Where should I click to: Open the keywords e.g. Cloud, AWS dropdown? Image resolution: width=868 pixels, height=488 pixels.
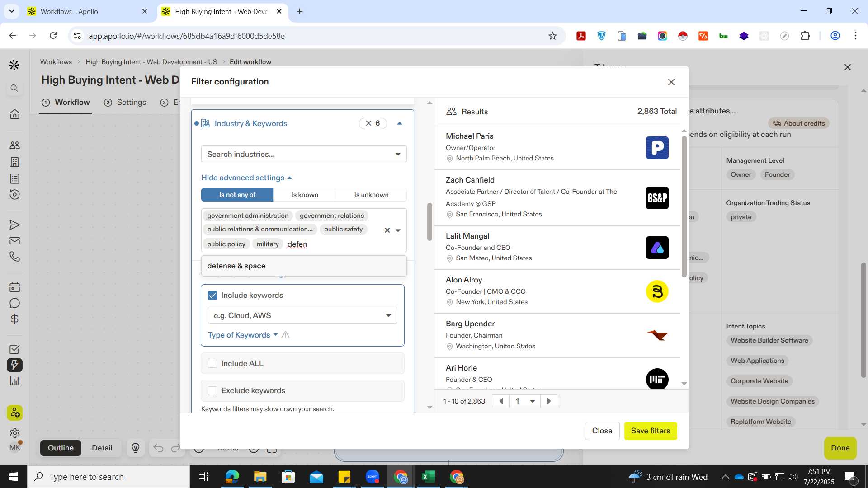[302, 315]
